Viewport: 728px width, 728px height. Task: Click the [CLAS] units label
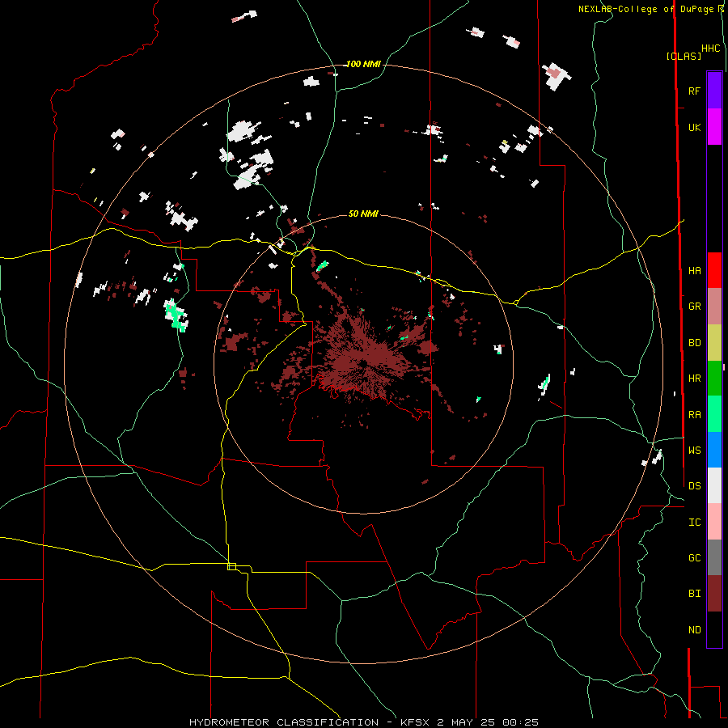pos(684,56)
